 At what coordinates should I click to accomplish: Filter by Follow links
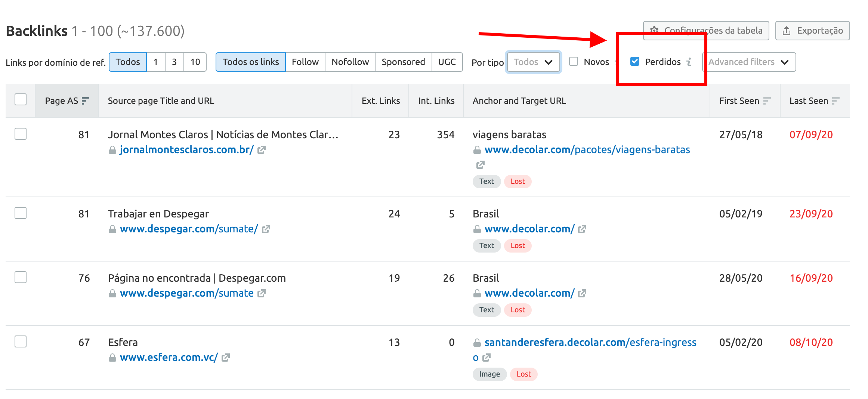[x=305, y=62]
